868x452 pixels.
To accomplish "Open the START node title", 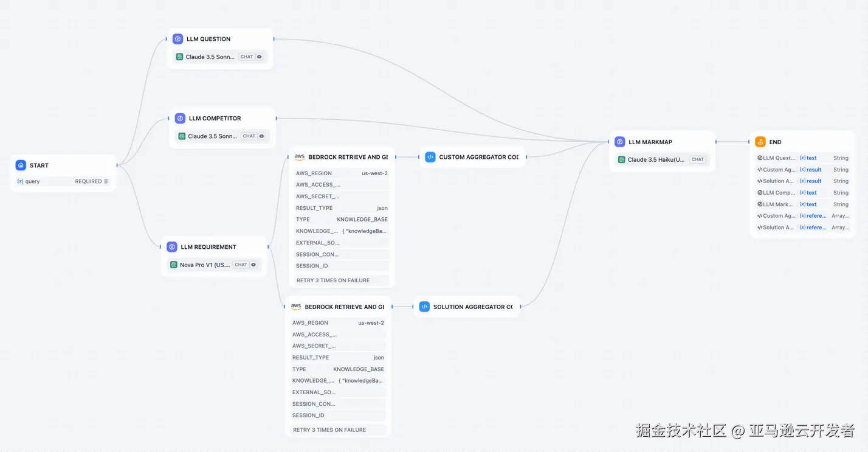I will [x=39, y=165].
